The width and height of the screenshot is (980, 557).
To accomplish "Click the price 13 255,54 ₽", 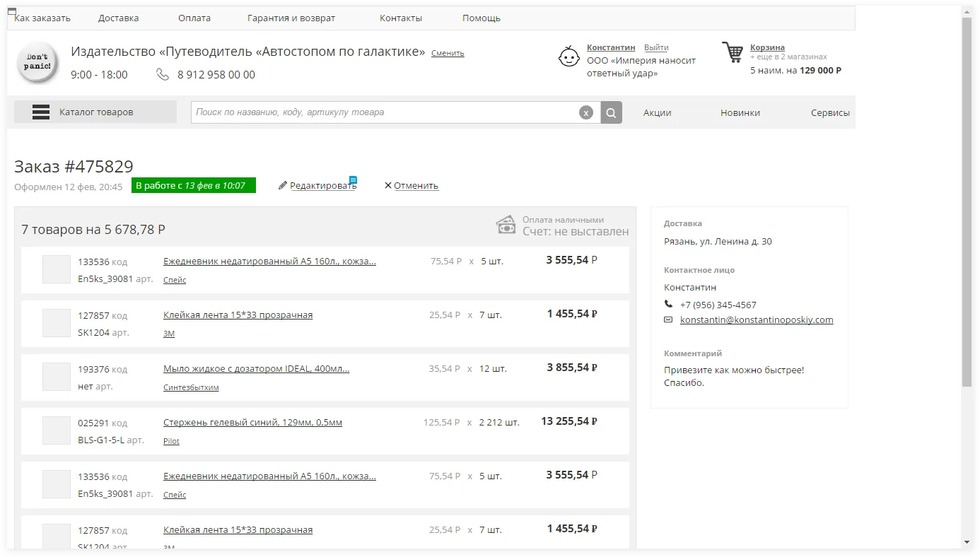I will [x=569, y=421].
